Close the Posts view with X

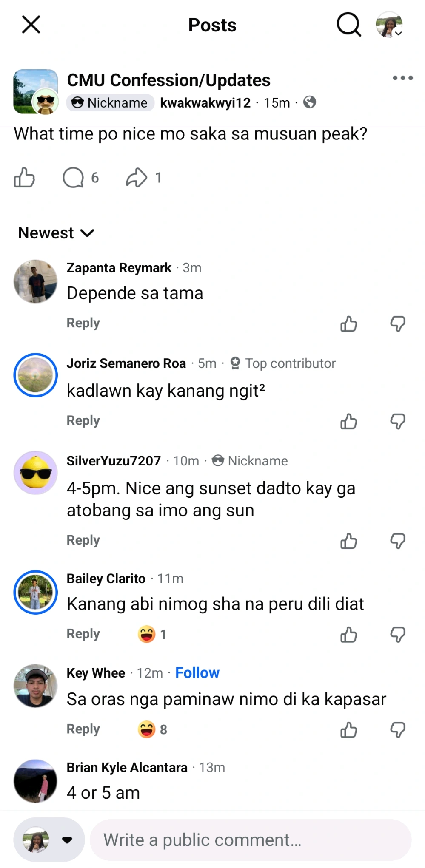[31, 25]
